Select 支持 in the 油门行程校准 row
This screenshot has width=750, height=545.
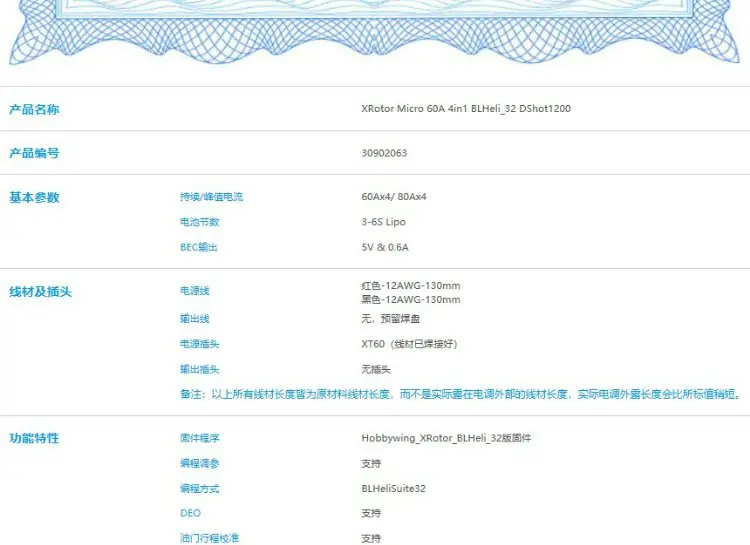click(371, 539)
